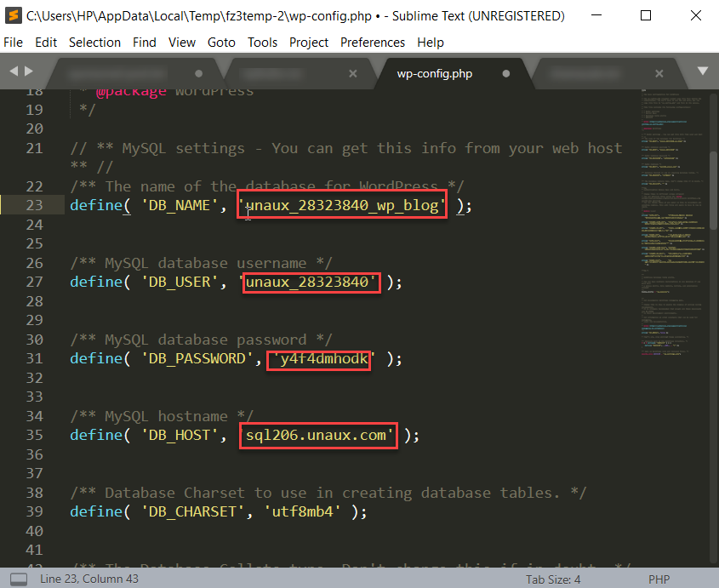Screen dimensions: 719x588
Task: Click the 'DB_HOST' constant text
Action: coord(180,435)
